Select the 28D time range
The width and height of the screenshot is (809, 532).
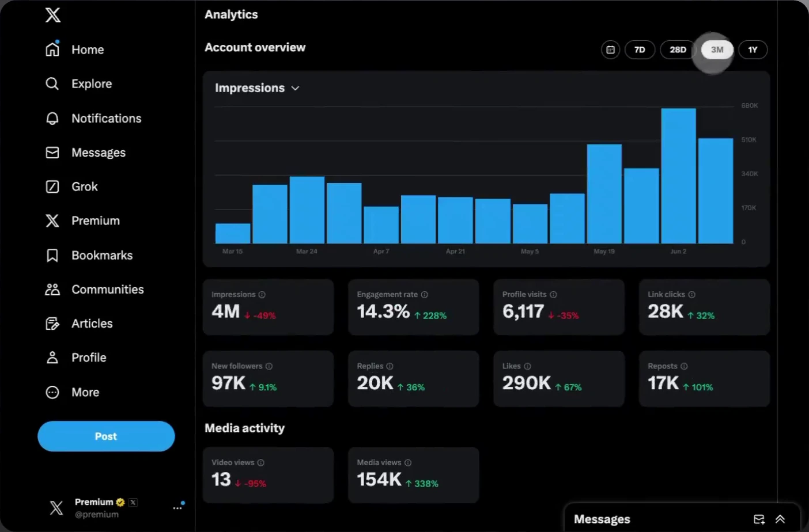(x=678, y=50)
